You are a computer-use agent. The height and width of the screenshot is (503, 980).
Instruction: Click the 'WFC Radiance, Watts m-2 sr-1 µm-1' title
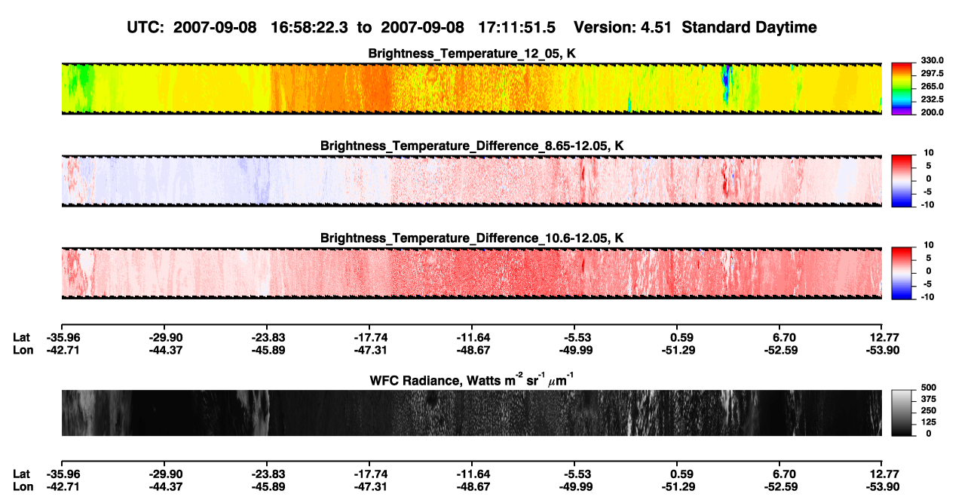(472, 379)
